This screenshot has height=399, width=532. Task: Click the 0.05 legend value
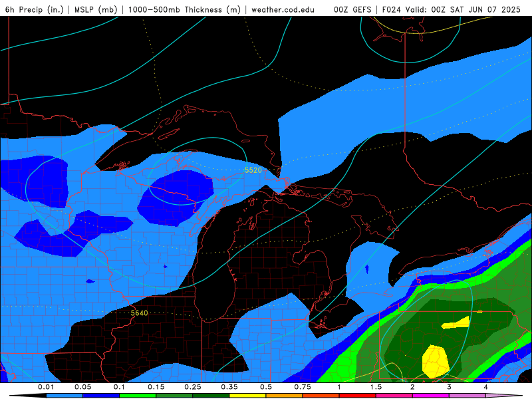coord(82,387)
